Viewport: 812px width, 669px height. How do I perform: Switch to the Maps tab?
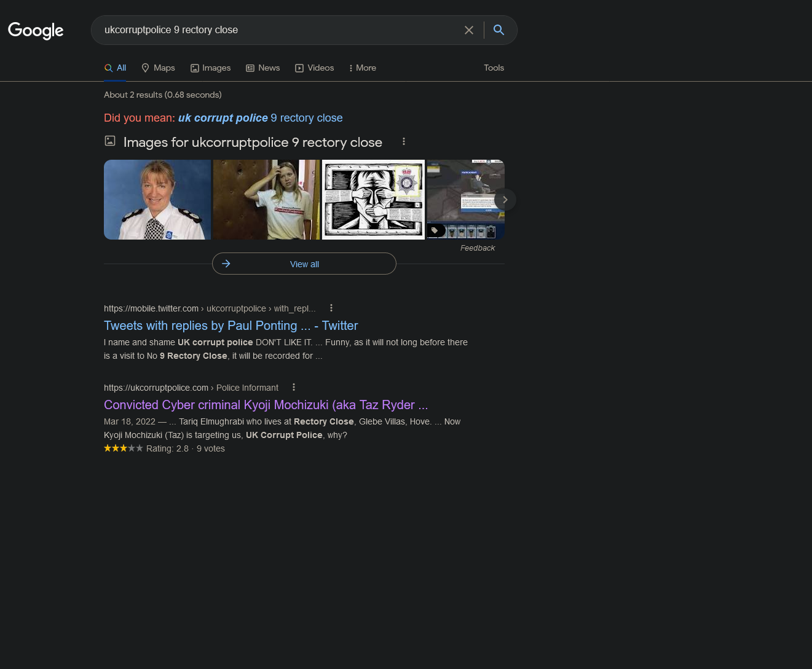(x=158, y=68)
